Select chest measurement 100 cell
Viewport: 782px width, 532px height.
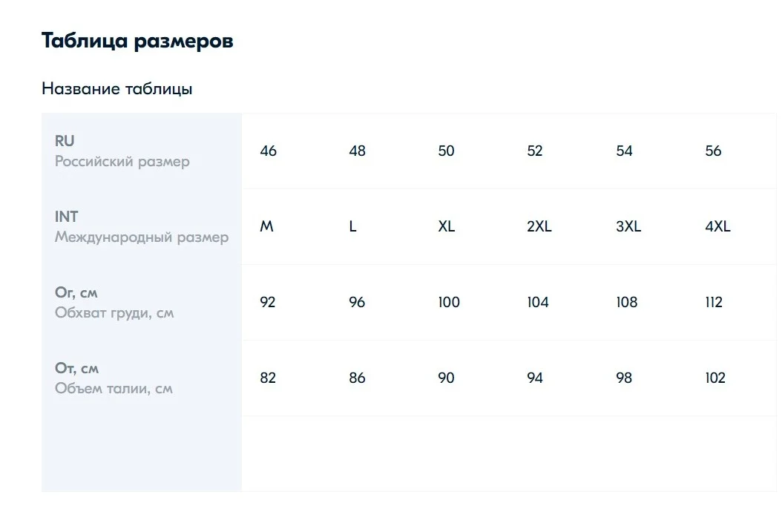[x=464, y=303]
